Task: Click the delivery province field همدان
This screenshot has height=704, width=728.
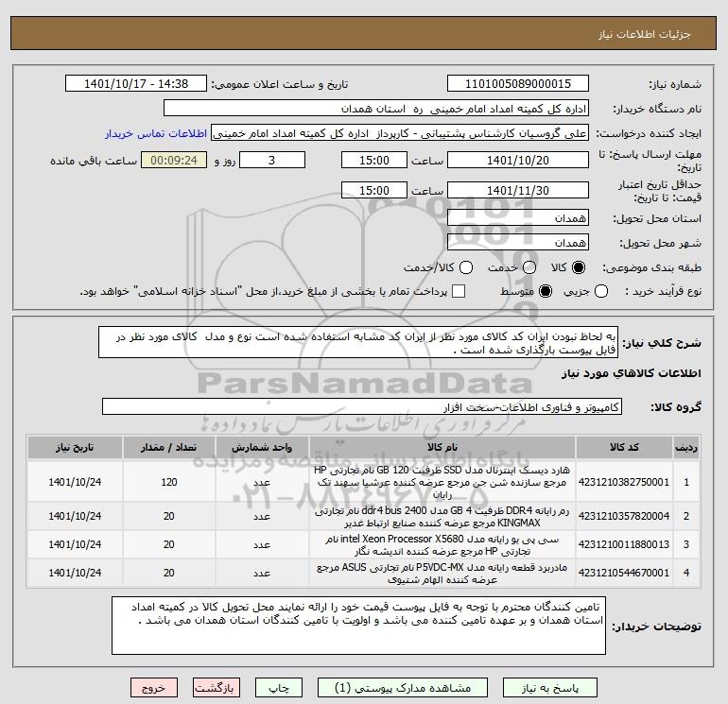Action: [518, 217]
